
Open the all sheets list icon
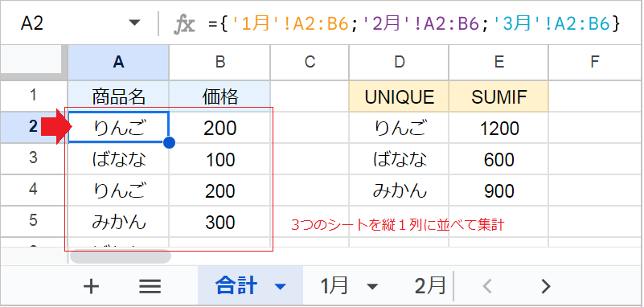(150, 286)
